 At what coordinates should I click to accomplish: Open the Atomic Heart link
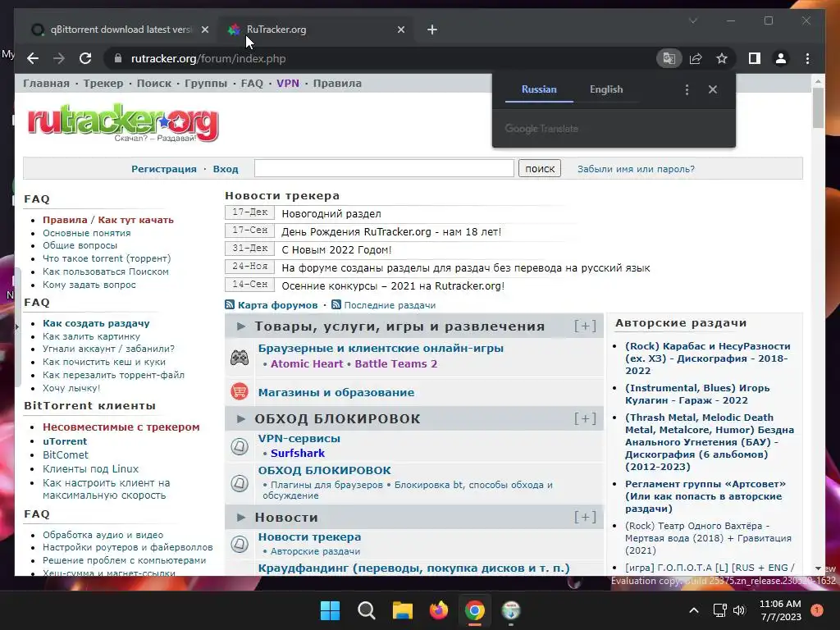[x=307, y=363]
